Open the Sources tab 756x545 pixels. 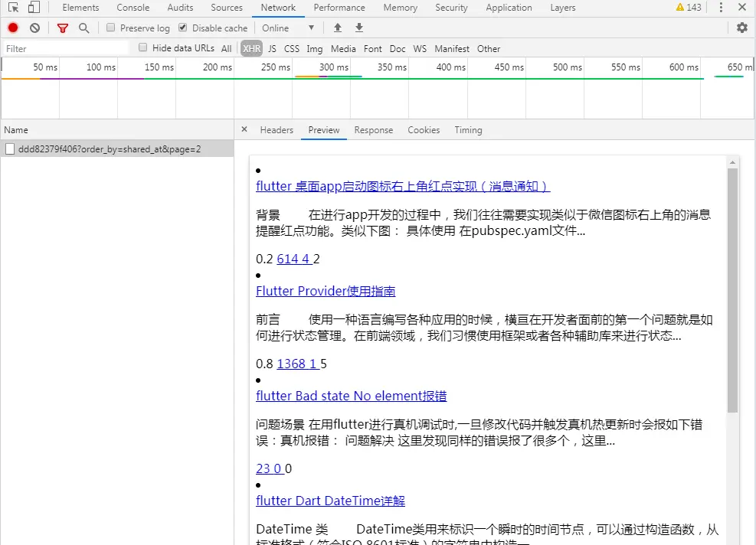[227, 8]
